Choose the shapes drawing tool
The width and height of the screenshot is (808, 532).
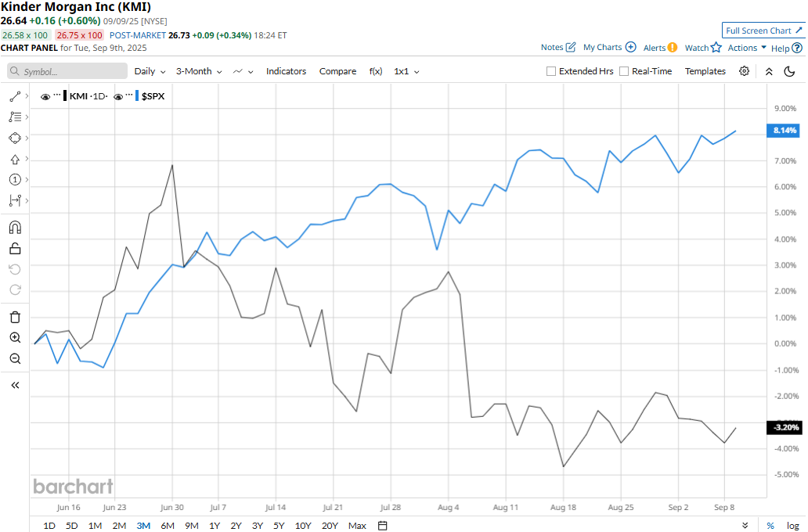tap(15, 138)
